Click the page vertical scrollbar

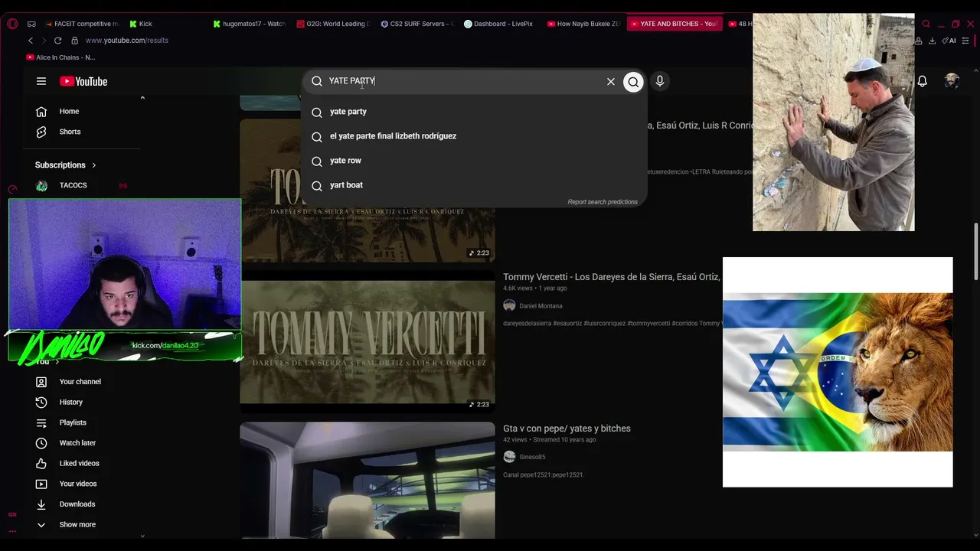coord(975,251)
